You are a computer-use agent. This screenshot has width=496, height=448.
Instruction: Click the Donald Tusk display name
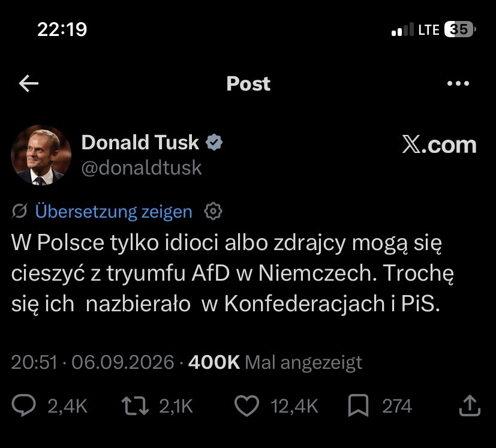(x=140, y=142)
